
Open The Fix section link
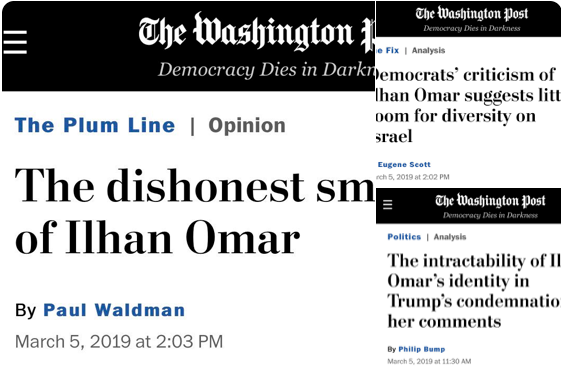click(387, 50)
